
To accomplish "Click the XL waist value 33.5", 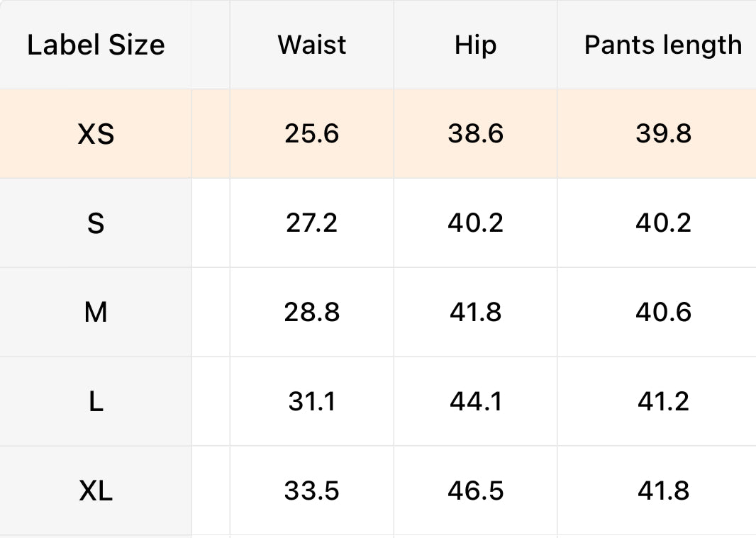I will click(312, 491).
